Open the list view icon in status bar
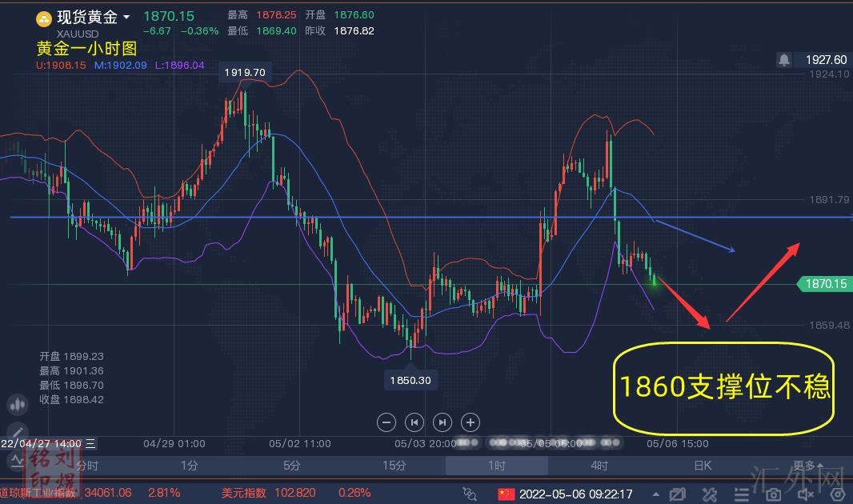The image size is (853, 504). (741, 494)
